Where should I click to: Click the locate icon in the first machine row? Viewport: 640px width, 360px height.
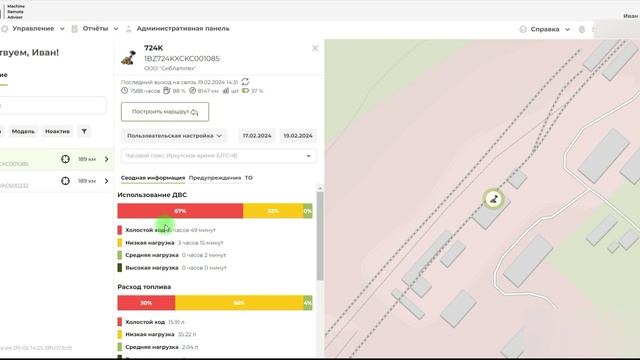(65, 159)
